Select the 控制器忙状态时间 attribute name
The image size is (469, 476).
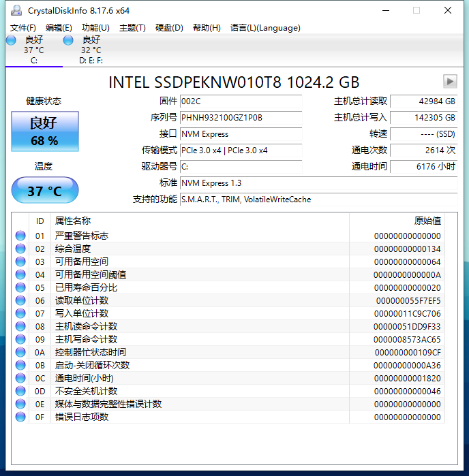(x=91, y=352)
